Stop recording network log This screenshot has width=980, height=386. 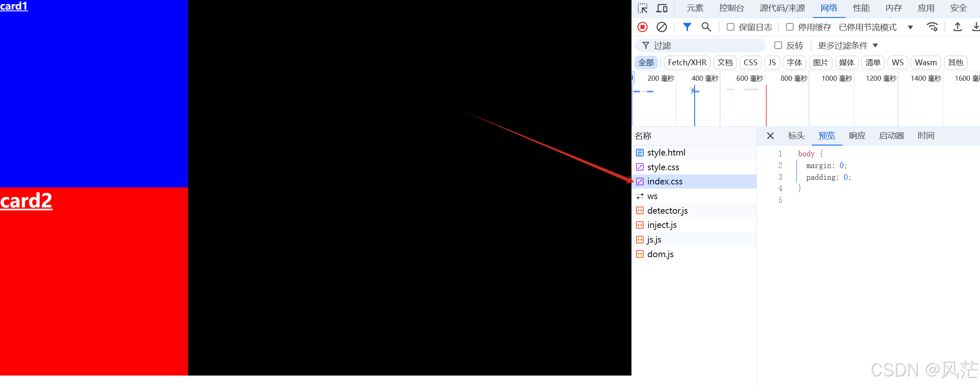[x=642, y=27]
